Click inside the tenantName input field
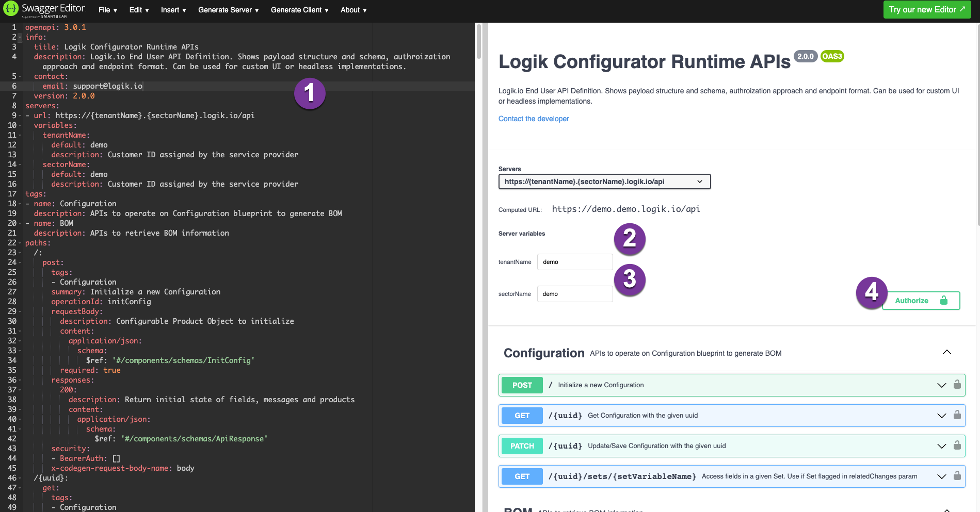980x512 pixels. click(574, 262)
